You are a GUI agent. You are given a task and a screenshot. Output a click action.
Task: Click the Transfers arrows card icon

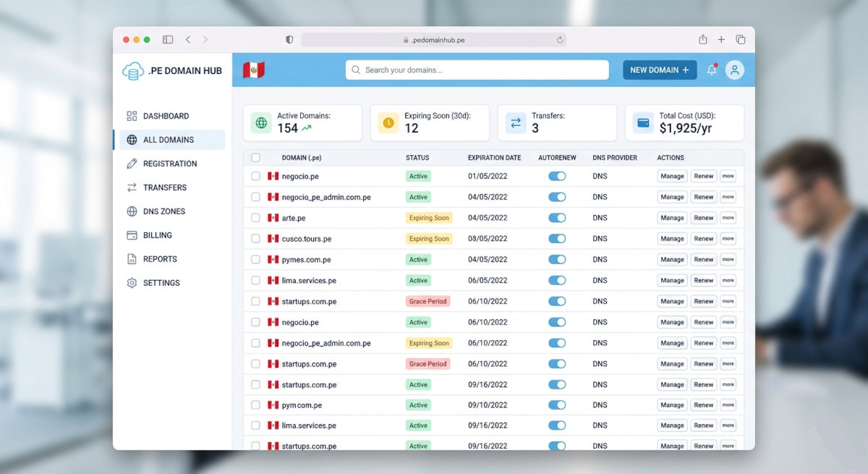516,123
